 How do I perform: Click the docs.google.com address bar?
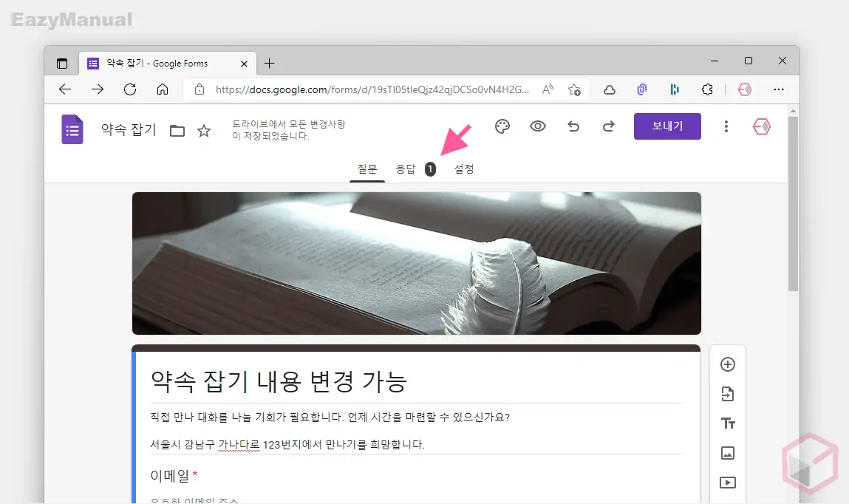point(372,89)
